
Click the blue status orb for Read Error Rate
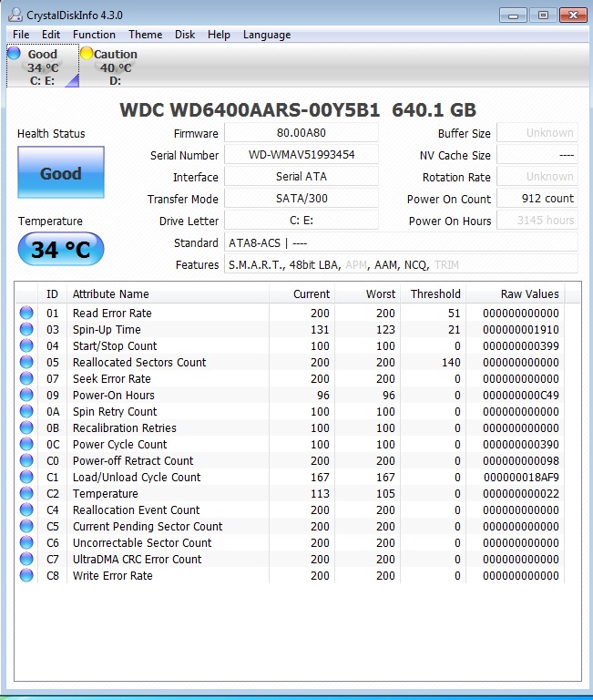pyautogui.click(x=26, y=313)
